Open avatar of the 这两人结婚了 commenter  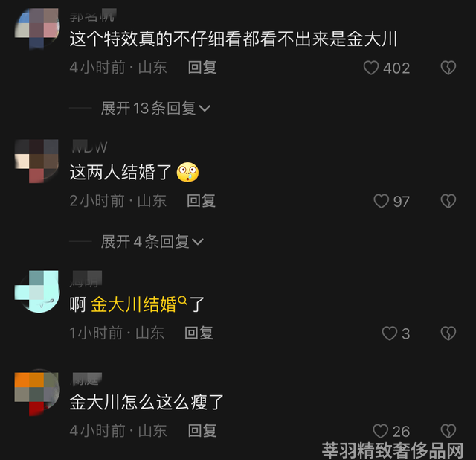pos(37,161)
